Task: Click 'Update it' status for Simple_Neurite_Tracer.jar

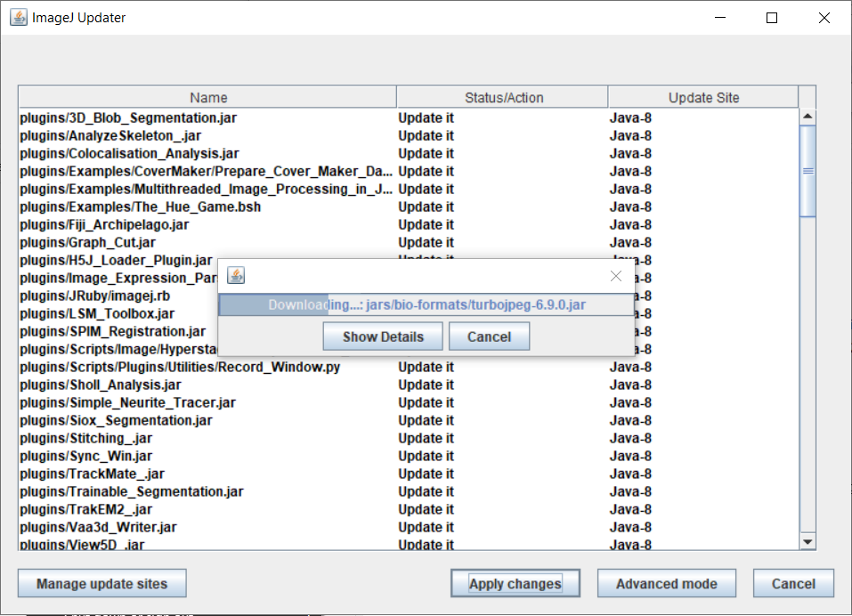Action: [x=426, y=403]
